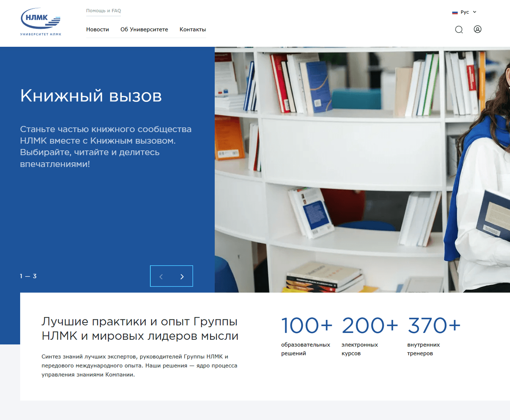Click the электронных курсов label
Image resolution: width=510 pixels, height=420 pixels.
(360, 349)
